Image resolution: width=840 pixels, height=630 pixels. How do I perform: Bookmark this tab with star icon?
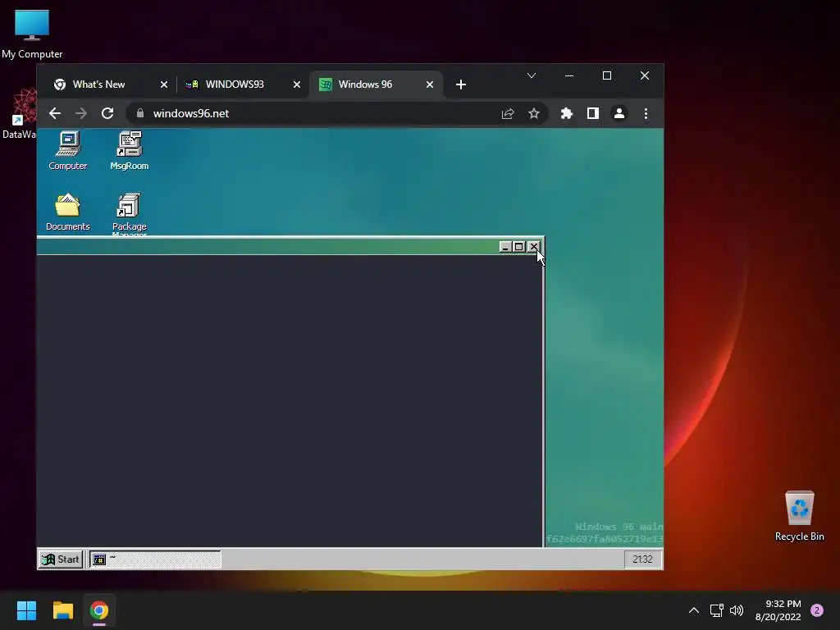[x=533, y=113]
